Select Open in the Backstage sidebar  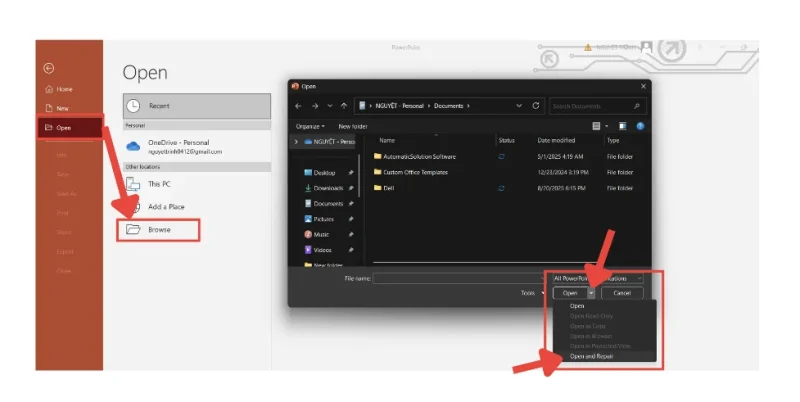click(x=69, y=128)
